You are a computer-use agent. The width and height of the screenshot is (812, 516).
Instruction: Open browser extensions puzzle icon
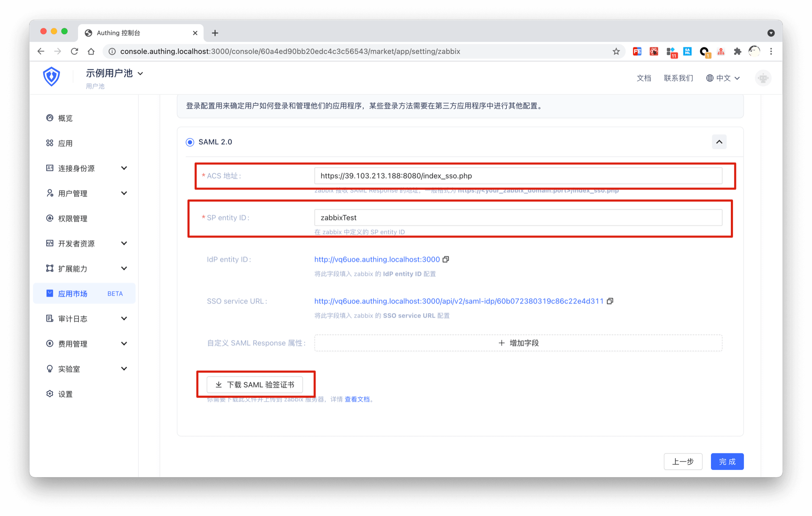tap(738, 52)
